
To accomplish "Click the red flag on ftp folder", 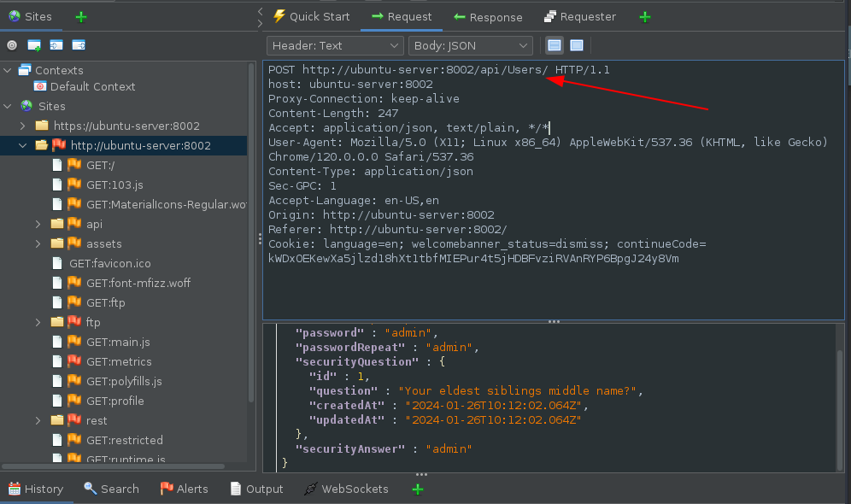I will click(74, 322).
